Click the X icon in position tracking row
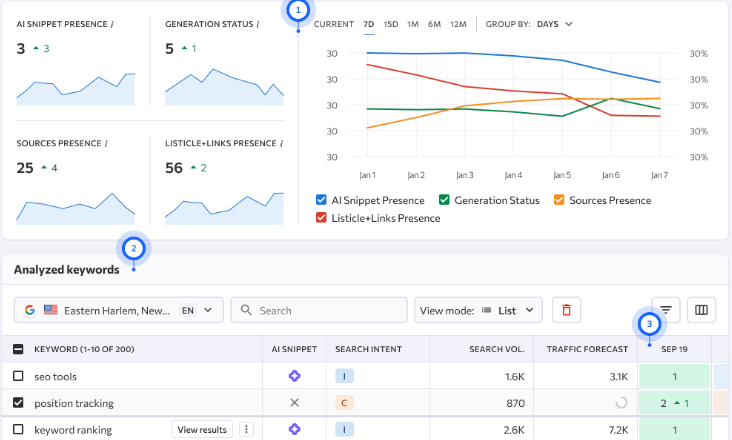 coord(294,403)
